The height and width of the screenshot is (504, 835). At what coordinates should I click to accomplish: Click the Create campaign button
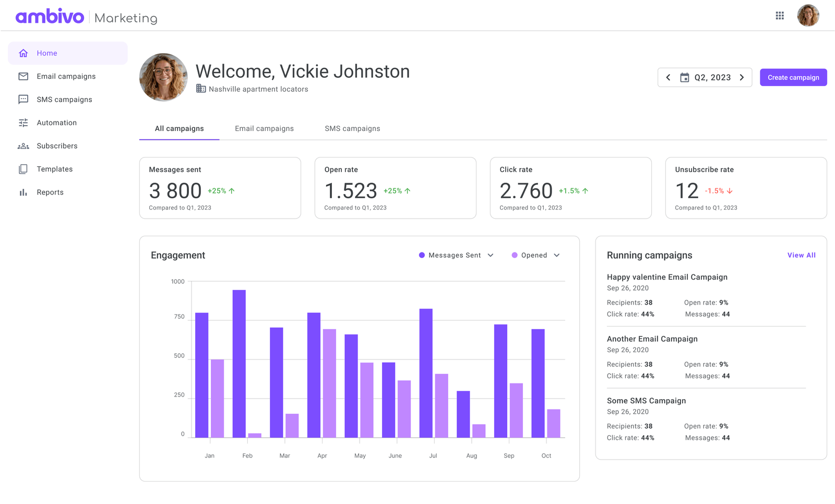[793, 77]
